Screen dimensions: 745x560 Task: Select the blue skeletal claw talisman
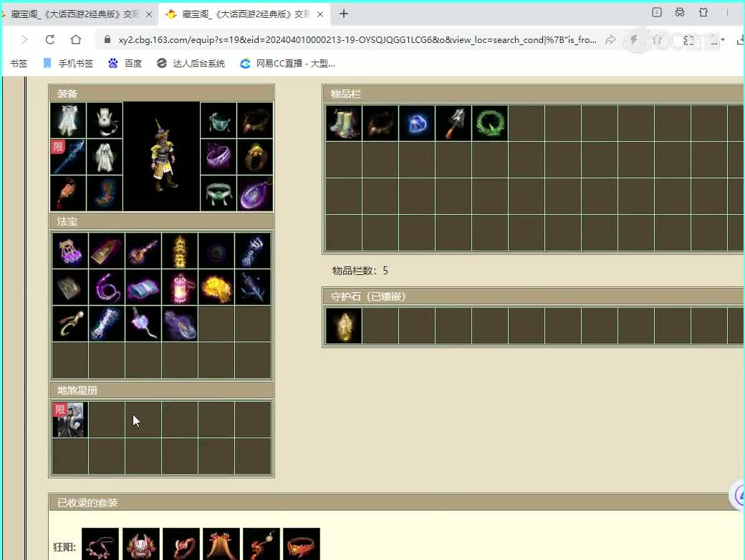click(x=107, y=324)
